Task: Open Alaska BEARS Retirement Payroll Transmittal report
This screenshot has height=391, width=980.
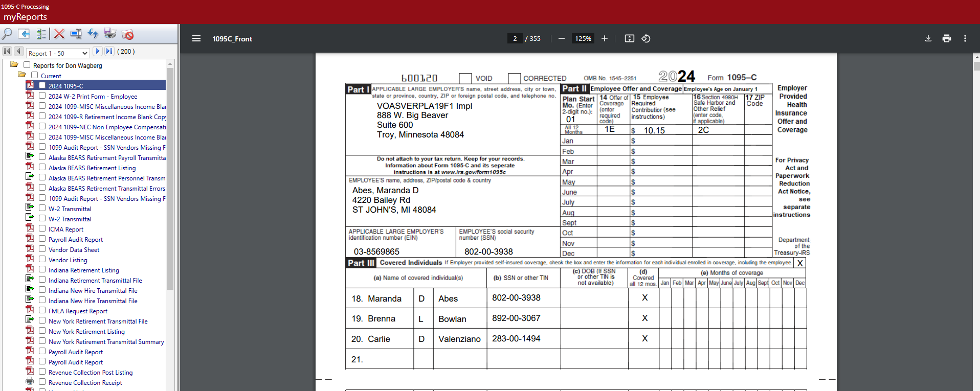Action: point(107,157)
